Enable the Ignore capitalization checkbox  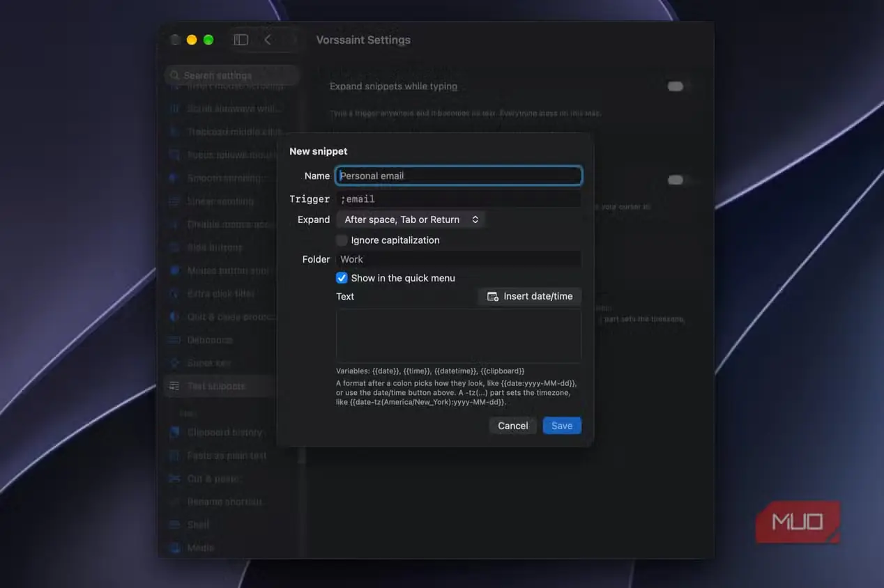tap(342, 240)
